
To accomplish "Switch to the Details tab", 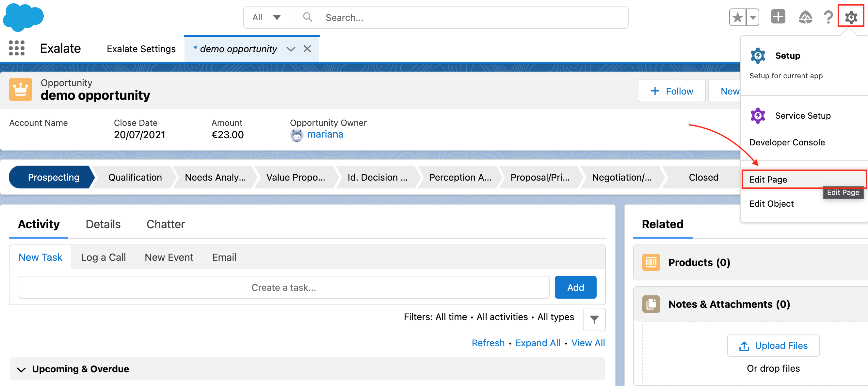I will click(x=103, y=224).
